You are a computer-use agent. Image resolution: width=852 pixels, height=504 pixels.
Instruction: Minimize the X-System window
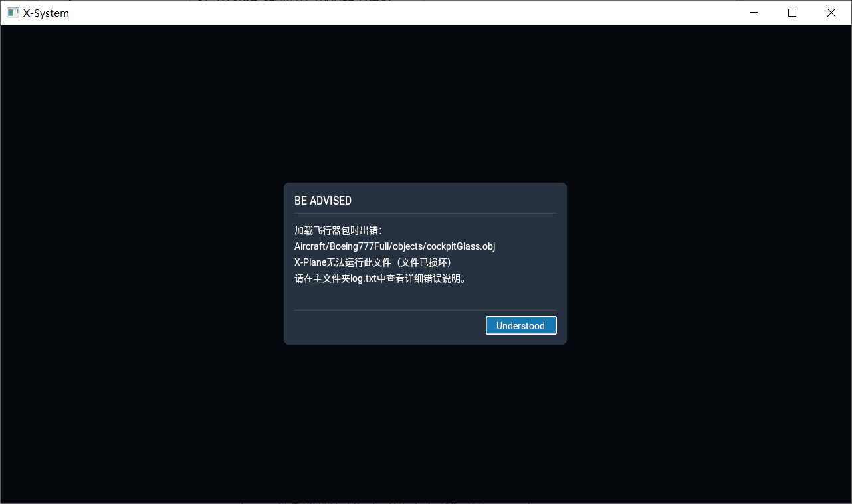[754, 13]
